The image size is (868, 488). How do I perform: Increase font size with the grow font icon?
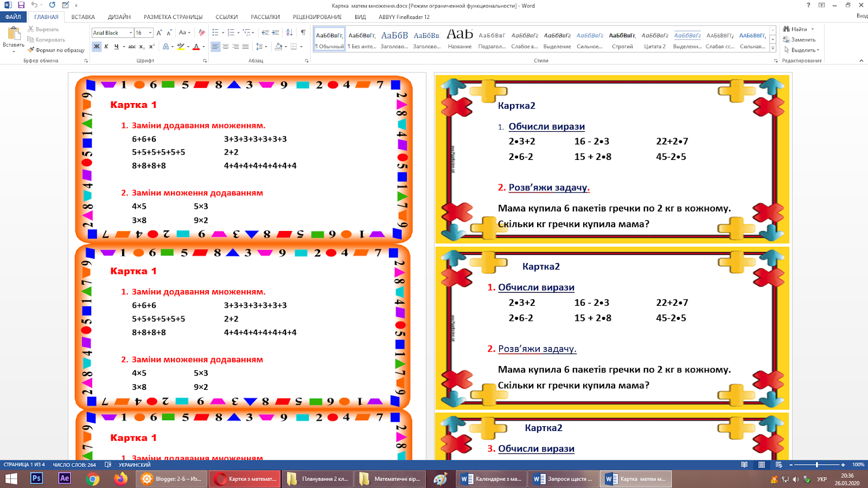point(159,33)
